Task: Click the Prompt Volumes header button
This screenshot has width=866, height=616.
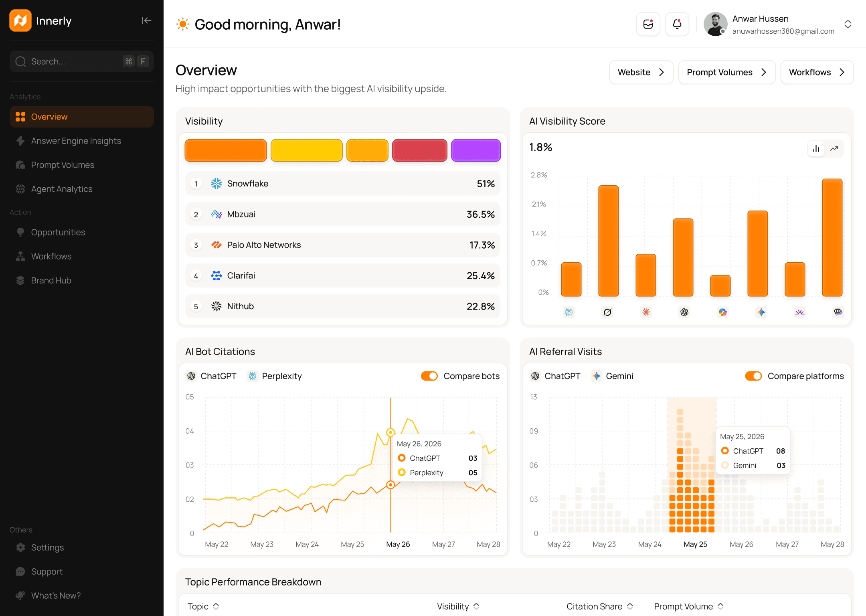Action: point(727,72)
